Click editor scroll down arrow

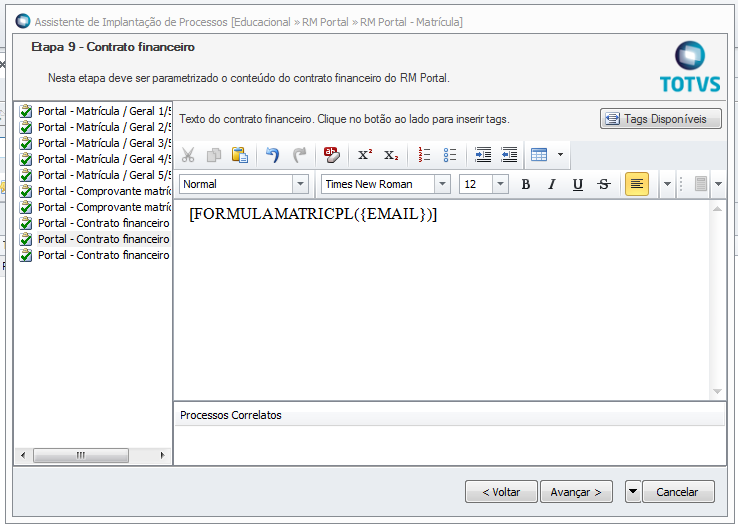[717, 392]
